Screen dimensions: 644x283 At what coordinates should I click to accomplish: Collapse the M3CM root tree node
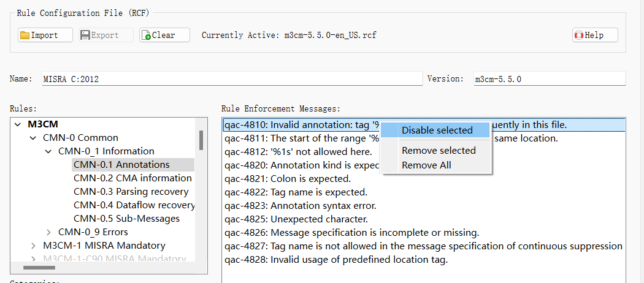(x=18, y=124)
